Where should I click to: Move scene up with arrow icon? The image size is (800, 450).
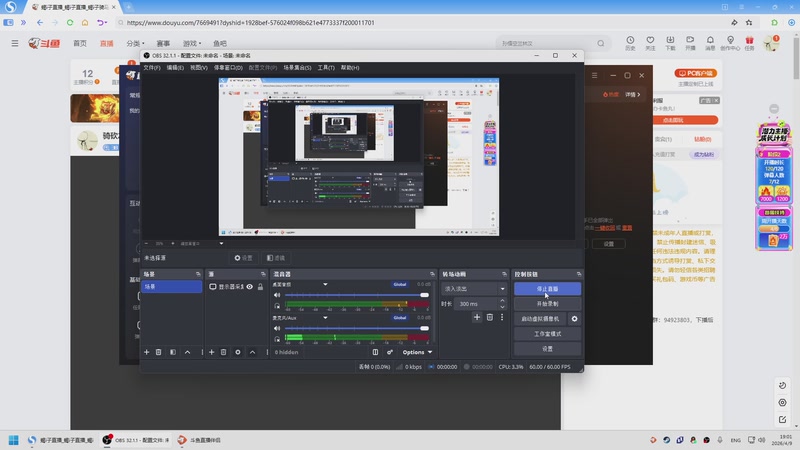click(x=187, y=352)
